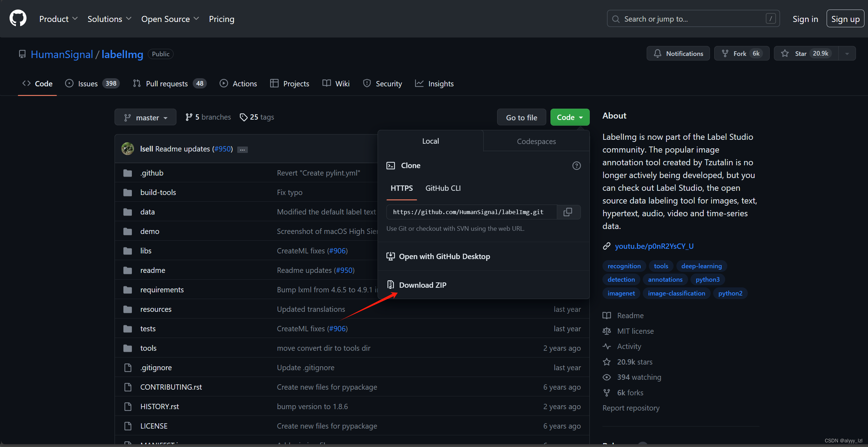Select the GitHub CLI clone tab
Image resolution: width=868 pixels, height=447 pixels.
click(x=443, y=188)
